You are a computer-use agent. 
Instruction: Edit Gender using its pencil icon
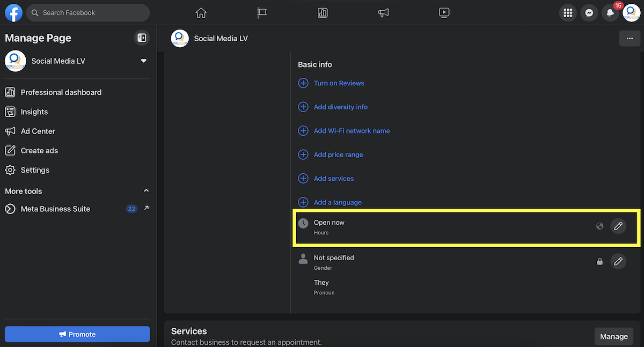(618, 261)
